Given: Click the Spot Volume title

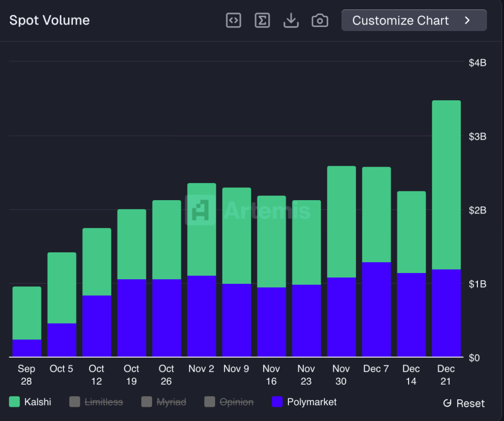Looking at the screenshot, I should click(x=49, y=20).
